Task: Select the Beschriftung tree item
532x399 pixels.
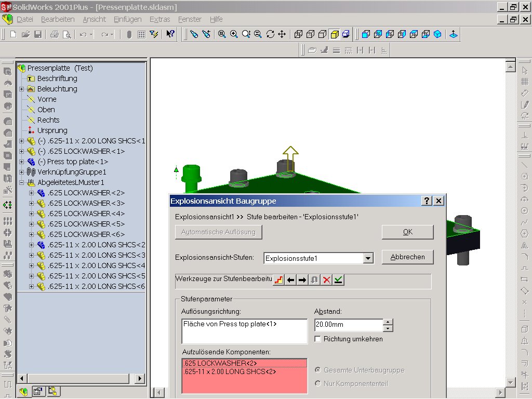Action: (x=57, y=78)
